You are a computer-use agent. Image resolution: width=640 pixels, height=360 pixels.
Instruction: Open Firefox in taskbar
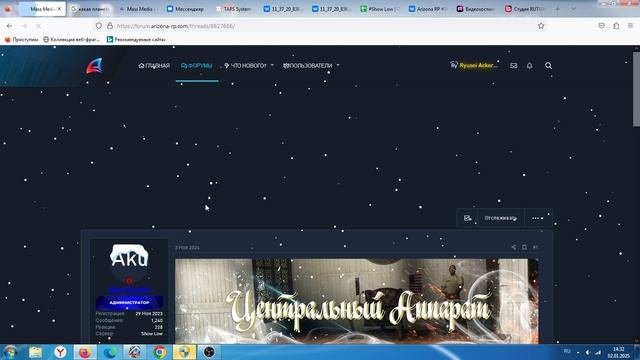click(x=85, y=352)
